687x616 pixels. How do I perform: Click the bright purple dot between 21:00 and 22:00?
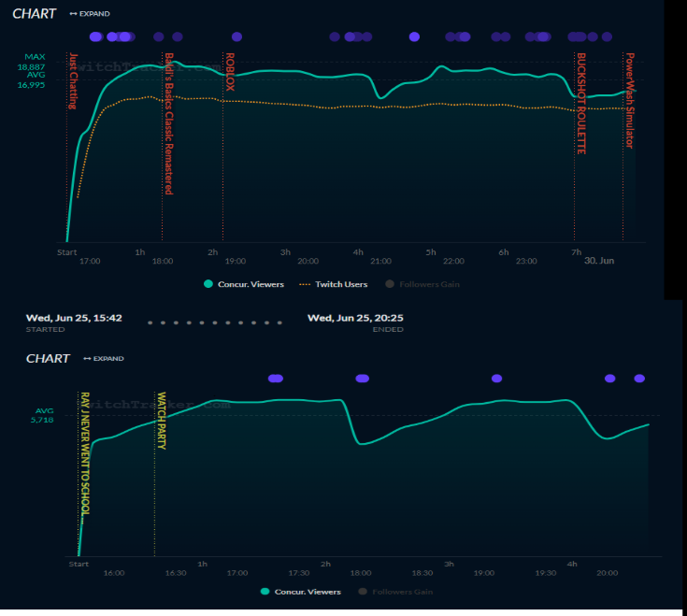(414, 36)
